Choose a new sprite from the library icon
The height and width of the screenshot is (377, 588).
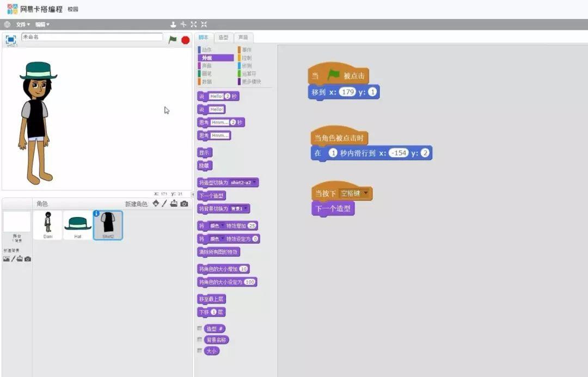tap(156, 203)
